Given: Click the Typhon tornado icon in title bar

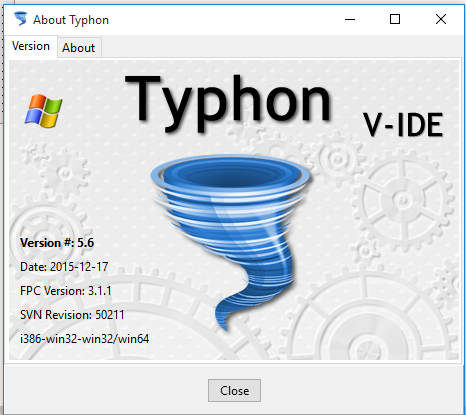Looking at the screenshot, I should click(x=20, y=19).
